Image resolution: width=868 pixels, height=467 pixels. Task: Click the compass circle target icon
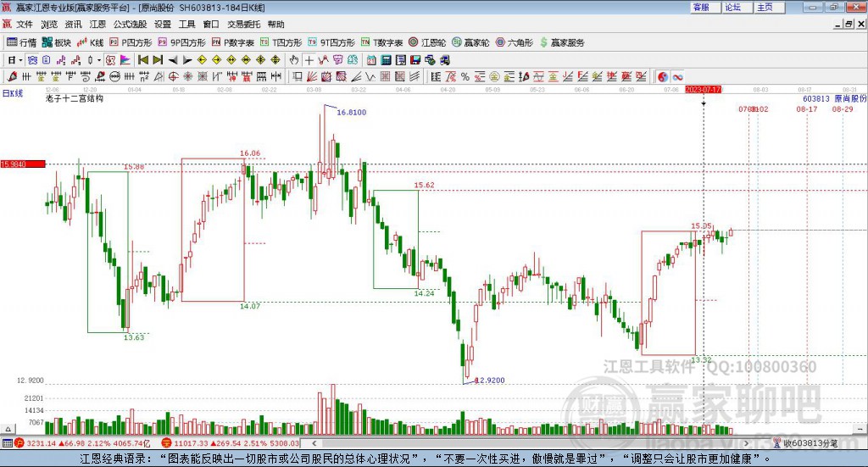click(x=173, y=77)
